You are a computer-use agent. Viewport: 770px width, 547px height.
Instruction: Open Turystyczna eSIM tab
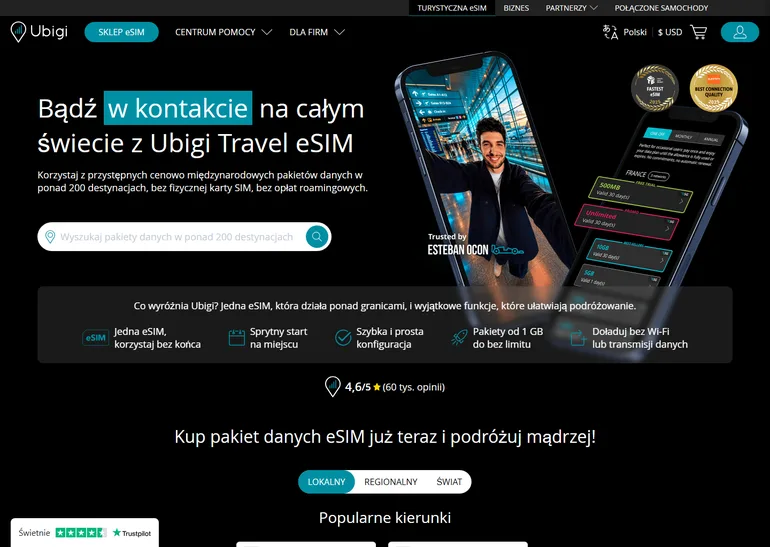click(x=452, y=8)
